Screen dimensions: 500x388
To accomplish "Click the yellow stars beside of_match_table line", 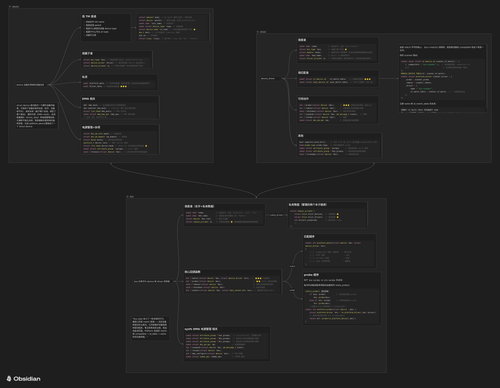I will pyautogui.click(x=367, y=79).
